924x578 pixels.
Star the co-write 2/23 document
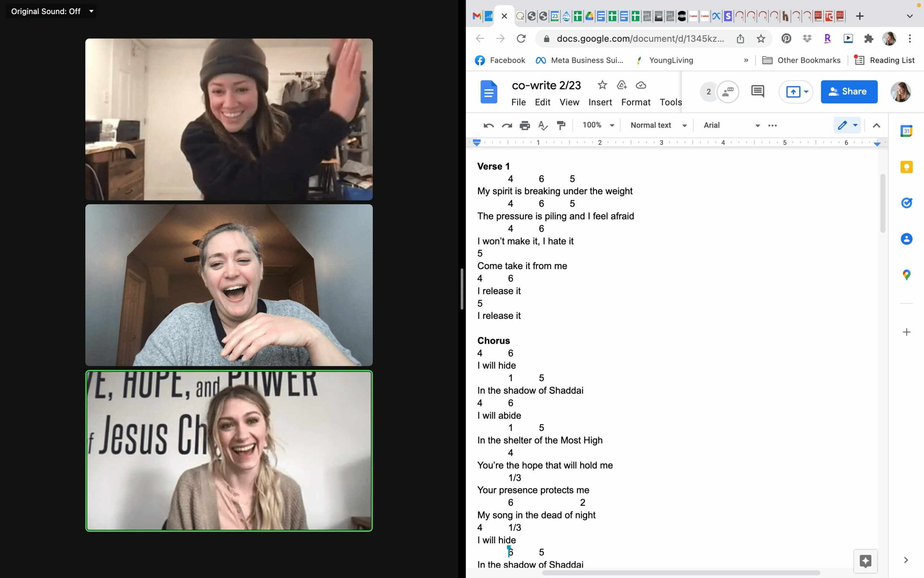point(602,85)
